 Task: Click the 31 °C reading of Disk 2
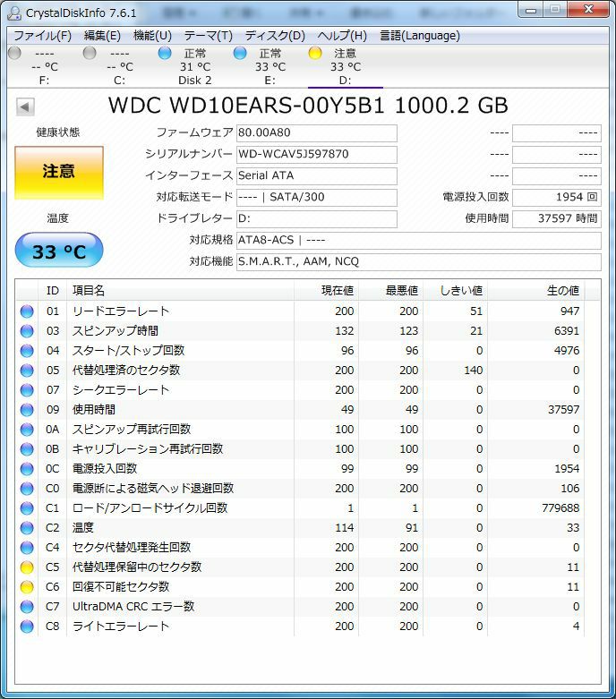[x=195, y=67]
